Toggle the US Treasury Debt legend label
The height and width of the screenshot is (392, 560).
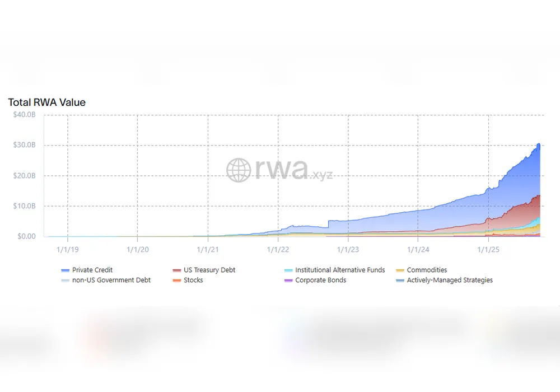point(209,270)
